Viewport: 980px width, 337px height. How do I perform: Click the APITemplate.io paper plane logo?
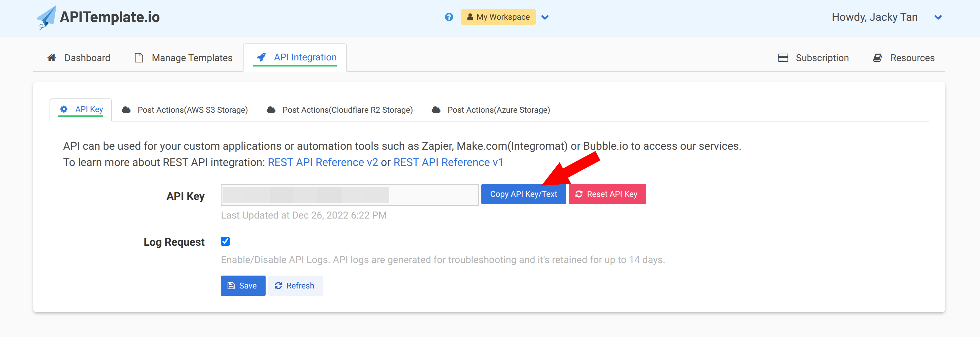pos(47,17)
